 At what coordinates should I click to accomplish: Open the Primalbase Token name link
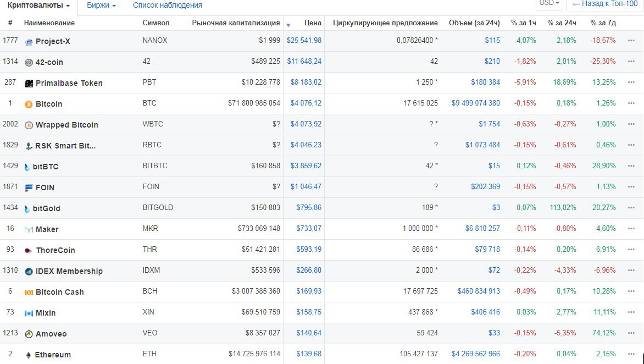click(69, 83)
